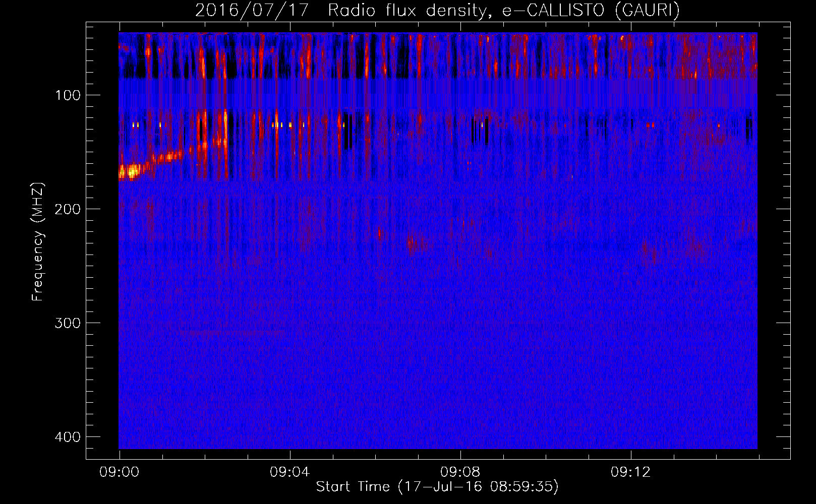Click the bright yellow burst near 170 MHz
This screenshot has height=504, width=816.
(131, 172)
